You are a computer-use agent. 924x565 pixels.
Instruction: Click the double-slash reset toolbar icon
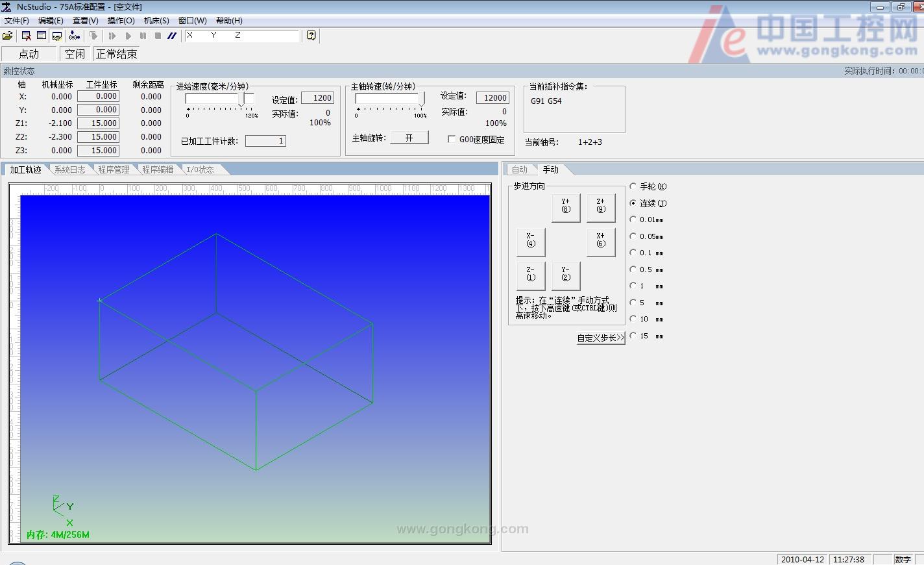coord(172,36)
